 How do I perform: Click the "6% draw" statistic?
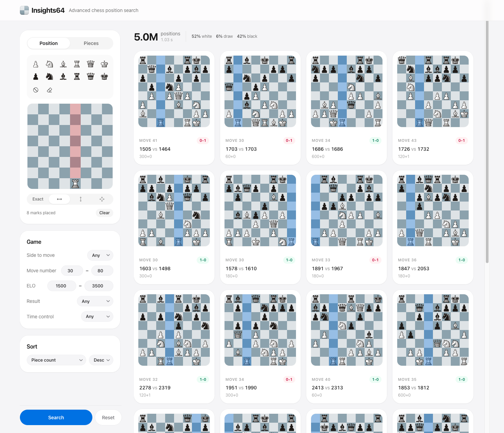(224, 36)
